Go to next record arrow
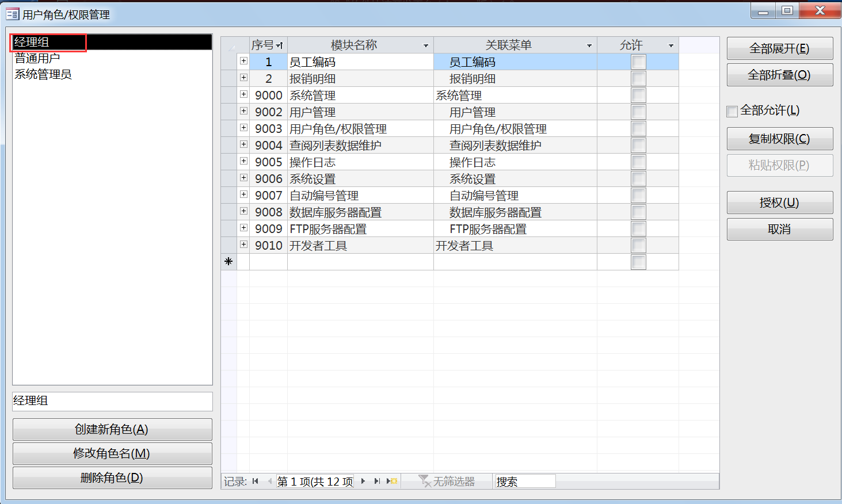842x504 pixels. coord(363,482)
